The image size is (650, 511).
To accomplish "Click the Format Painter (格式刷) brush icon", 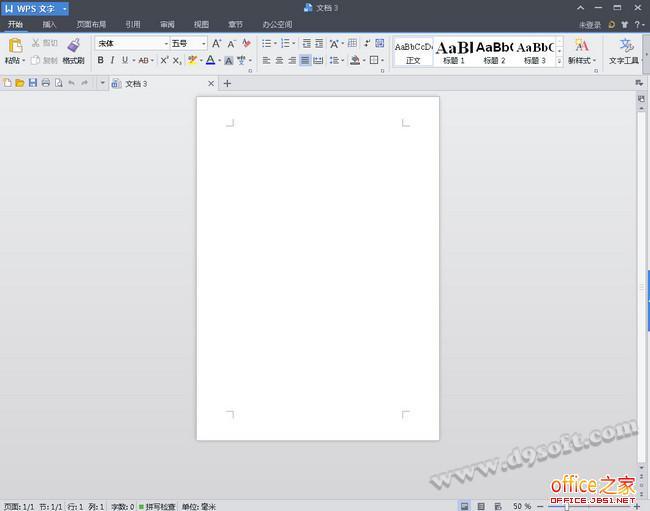I will (x=73, y=45).
